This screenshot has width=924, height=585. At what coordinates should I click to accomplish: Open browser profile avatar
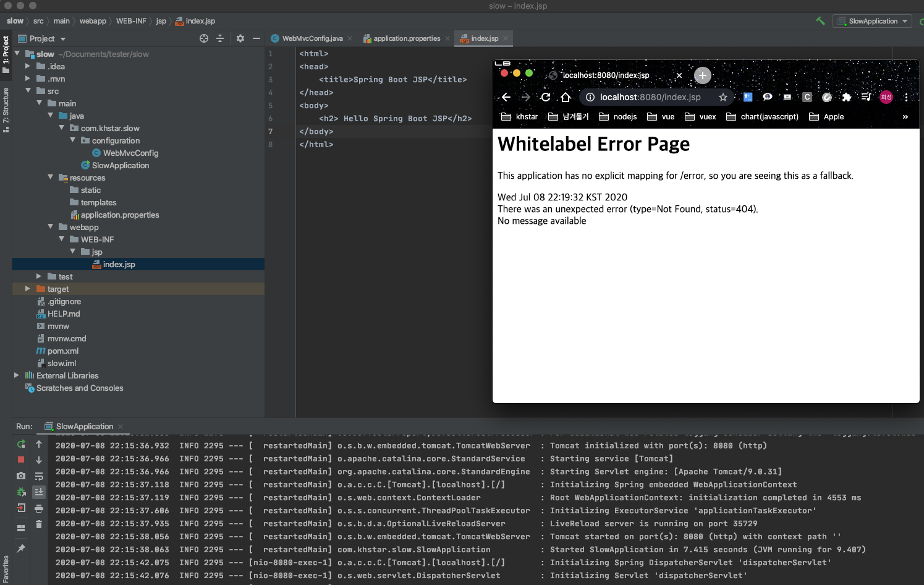tap(886, 97)
